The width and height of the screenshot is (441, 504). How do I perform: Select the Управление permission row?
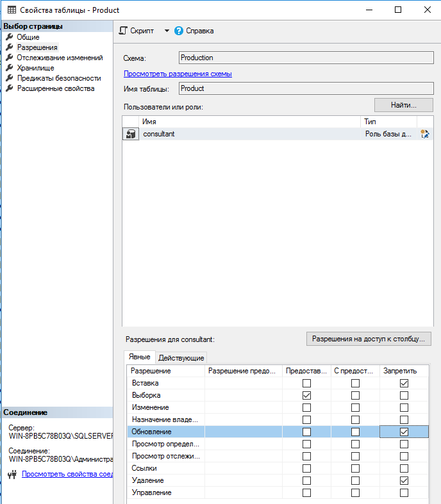(x=278, y=492)
